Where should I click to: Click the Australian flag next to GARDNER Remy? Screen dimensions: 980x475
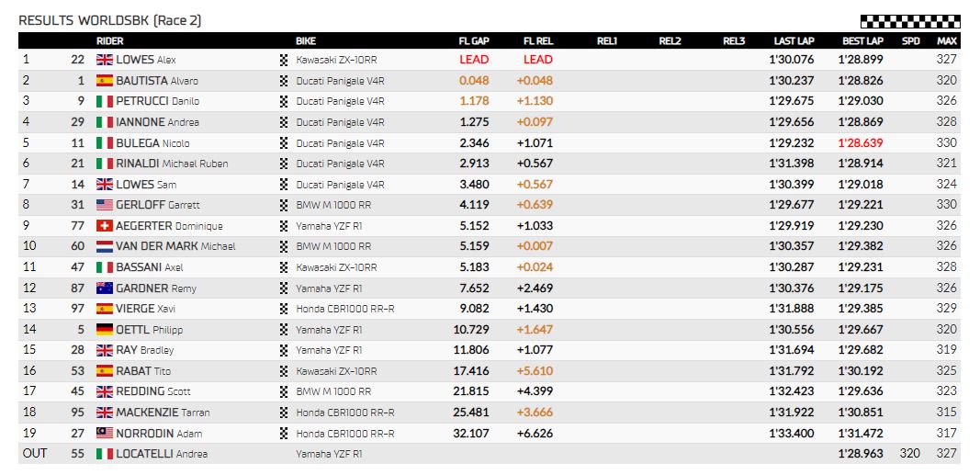[105, 288]
